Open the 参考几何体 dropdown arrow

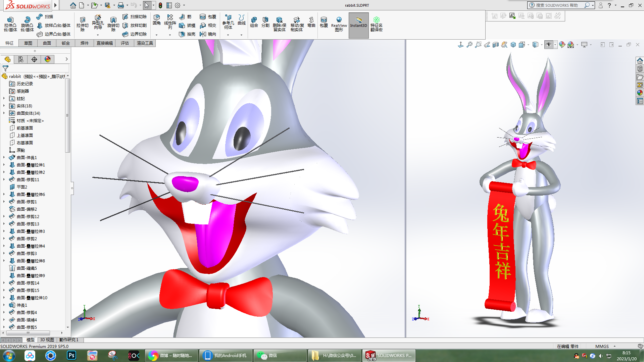(228, 35)
